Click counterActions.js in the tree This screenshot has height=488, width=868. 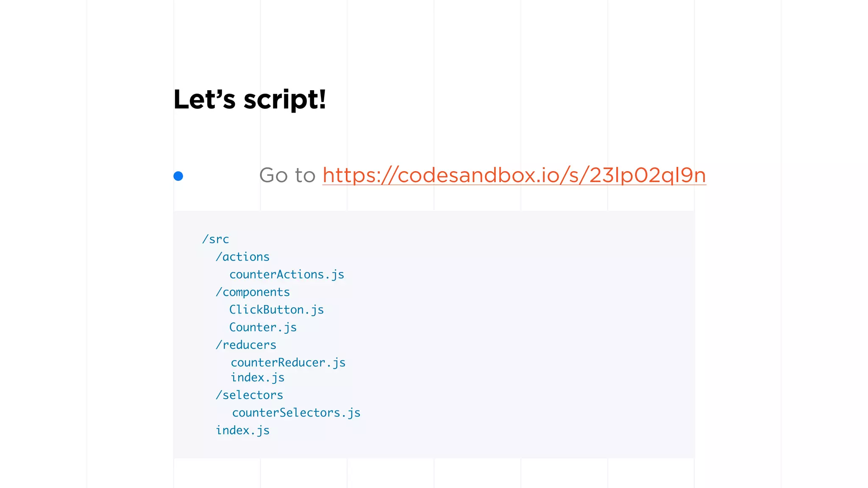pyautogui.click(x=287, y=275)
